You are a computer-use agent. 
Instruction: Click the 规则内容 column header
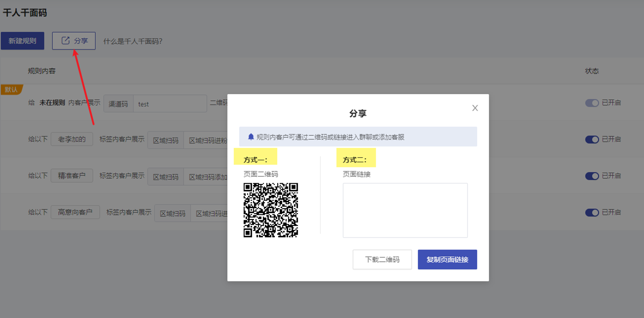click(42, 71)
